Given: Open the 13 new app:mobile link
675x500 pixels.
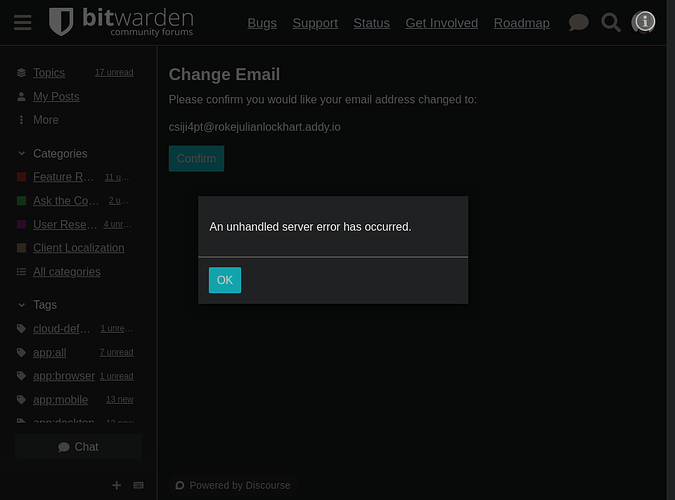Looking at the screenshot, I should pyautogui.click(x=120, y=399).
